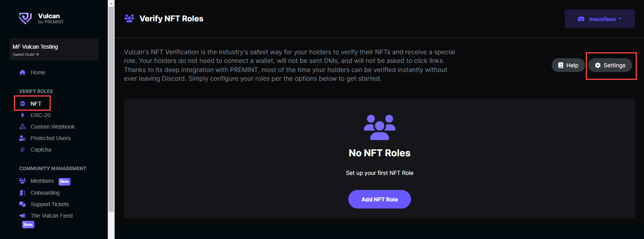The image size is (644, 239).
Task: Click the book icon in Help button
Action: 561,65
